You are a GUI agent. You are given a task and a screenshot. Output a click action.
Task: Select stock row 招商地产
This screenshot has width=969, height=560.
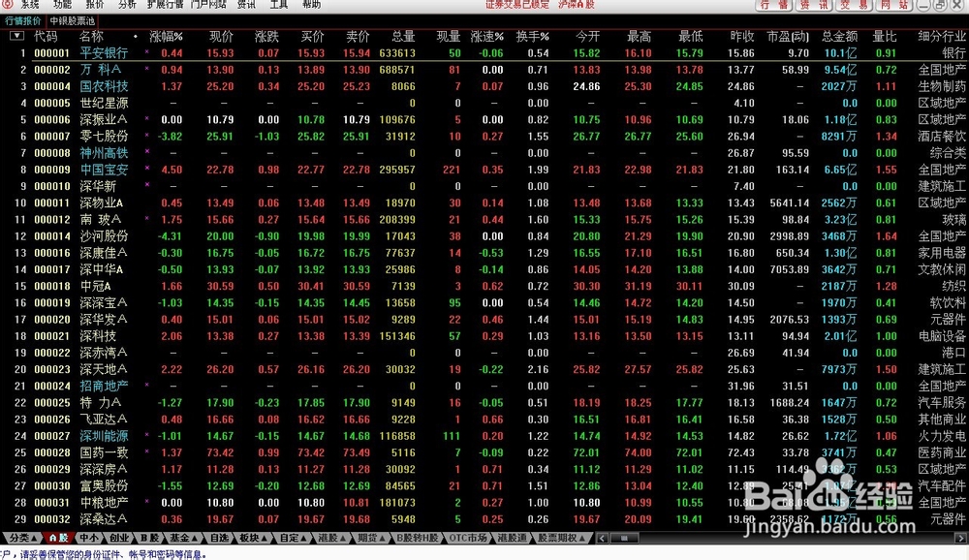(x=484, y=387)
